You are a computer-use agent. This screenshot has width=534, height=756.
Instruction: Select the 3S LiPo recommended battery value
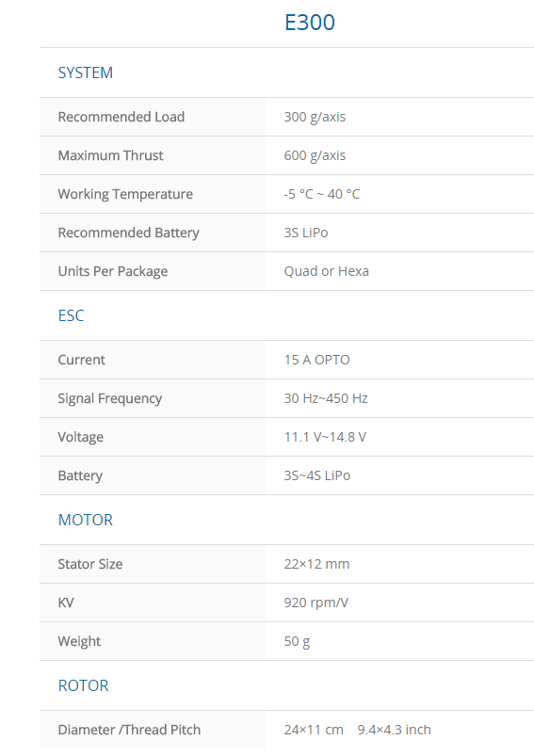tap(306, 233)
